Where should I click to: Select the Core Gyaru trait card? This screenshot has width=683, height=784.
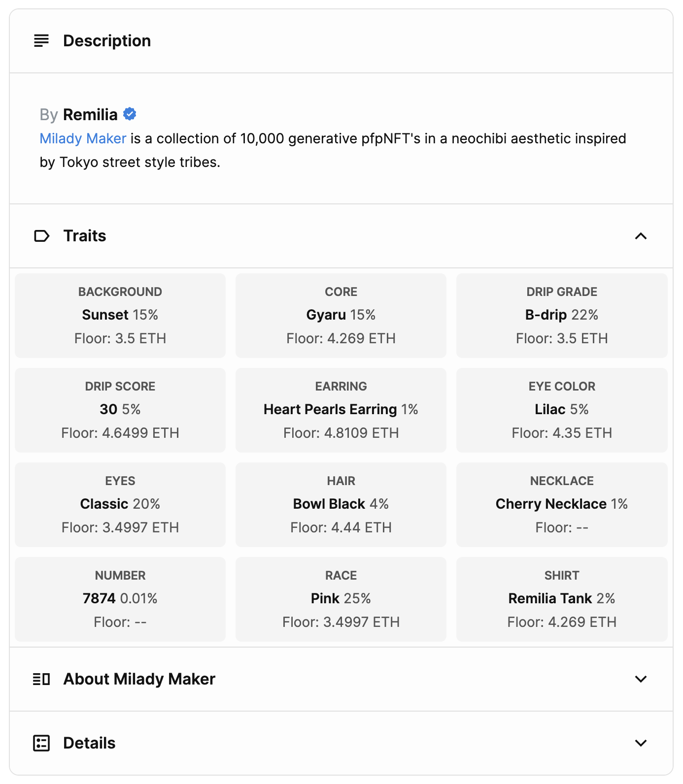click(341, 316)
